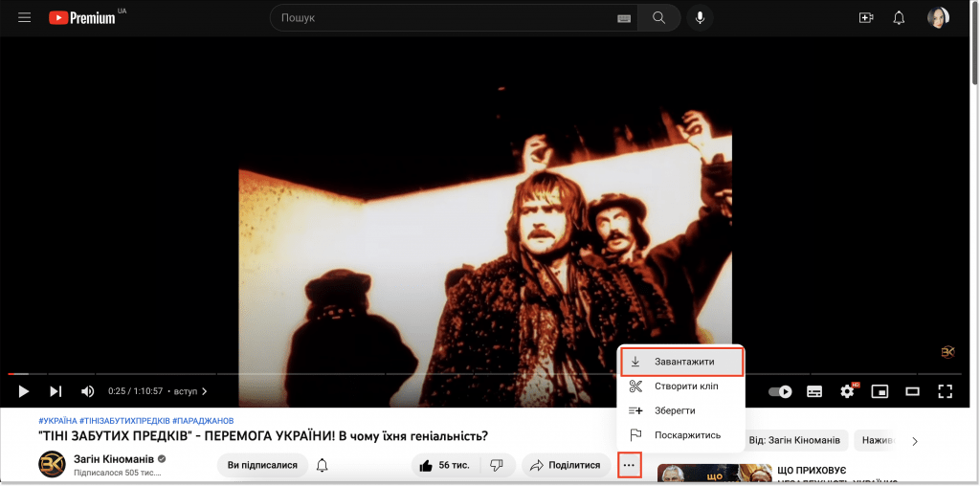Open the create video icon

[866, 17]
